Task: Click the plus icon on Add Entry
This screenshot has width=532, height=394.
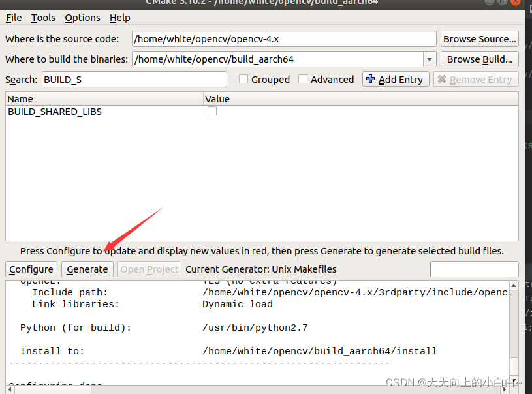Action: (x=371, y=79)
